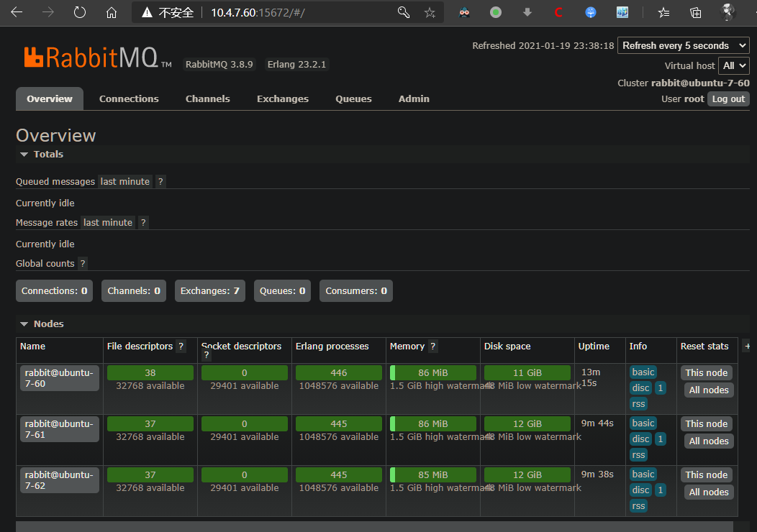Click the help icon next to Memory
The height and width of the screenshot is (532, 757).
click(x=433, y=347)
